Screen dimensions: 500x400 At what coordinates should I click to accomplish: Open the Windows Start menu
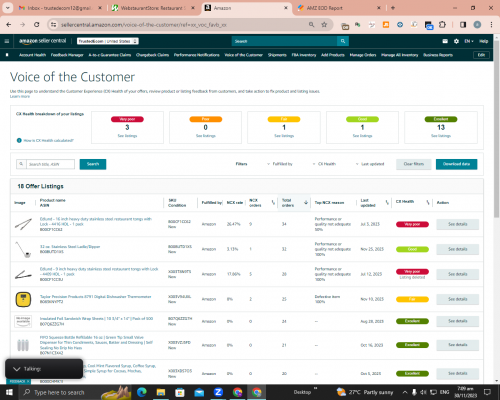[x=9, y=392]
